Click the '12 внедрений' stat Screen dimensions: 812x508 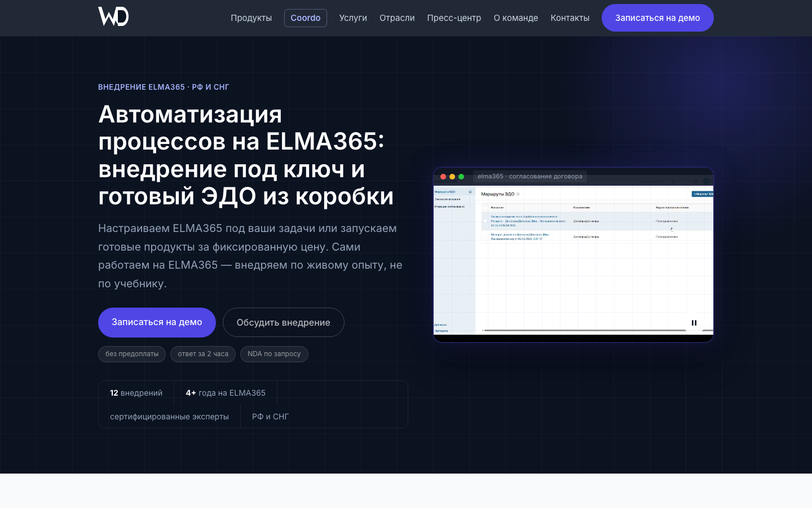coord(136,393)
